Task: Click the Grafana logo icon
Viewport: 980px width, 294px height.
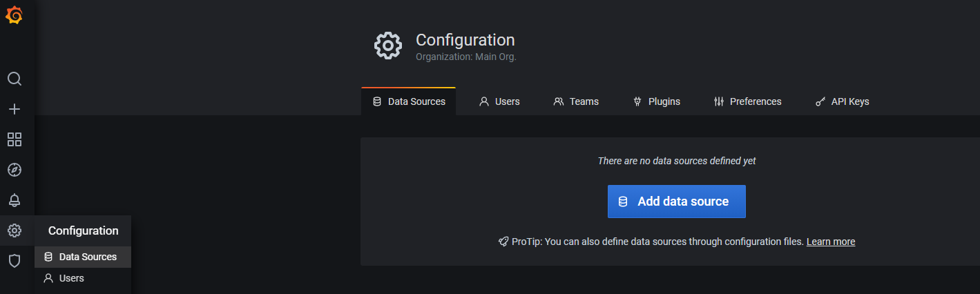Action: [x=15, y=15]
